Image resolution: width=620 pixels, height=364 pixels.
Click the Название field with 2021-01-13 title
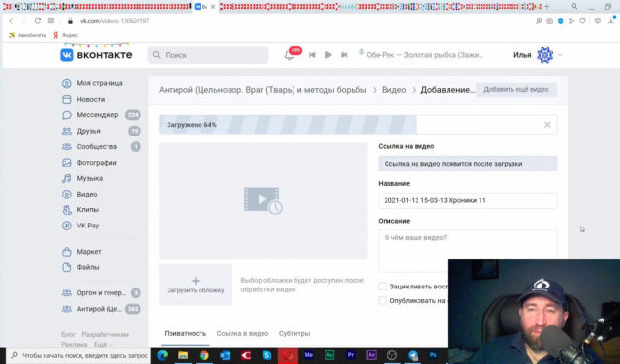click(467, 200)
